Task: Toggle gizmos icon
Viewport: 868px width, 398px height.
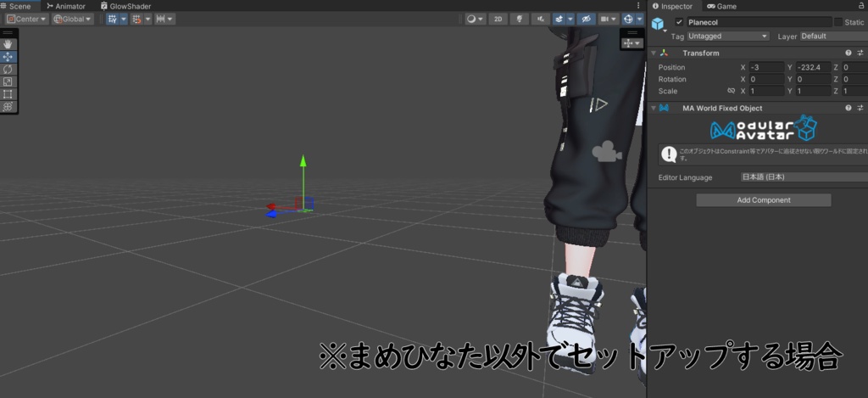Action: [x=628, y=19]
